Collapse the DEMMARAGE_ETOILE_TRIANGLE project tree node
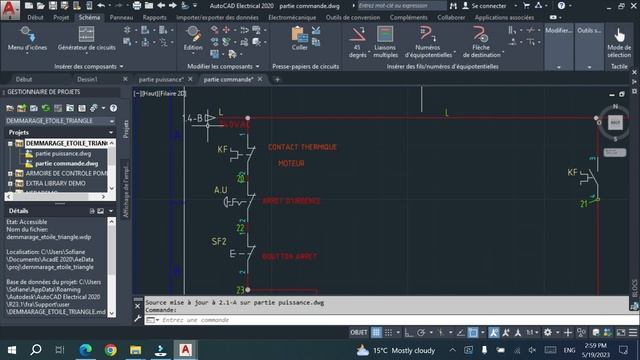 pyautogui.click(x=10, y=143)
